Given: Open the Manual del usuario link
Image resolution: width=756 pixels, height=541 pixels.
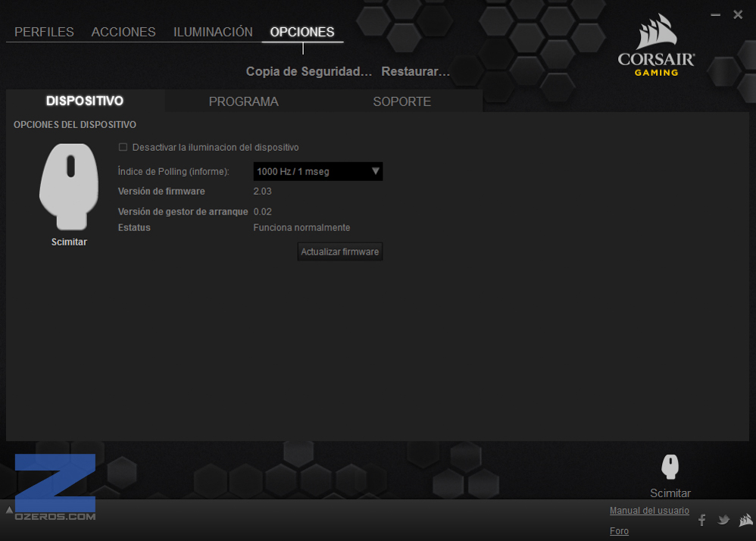Looking at the screenshot, I should pos(649,510).
